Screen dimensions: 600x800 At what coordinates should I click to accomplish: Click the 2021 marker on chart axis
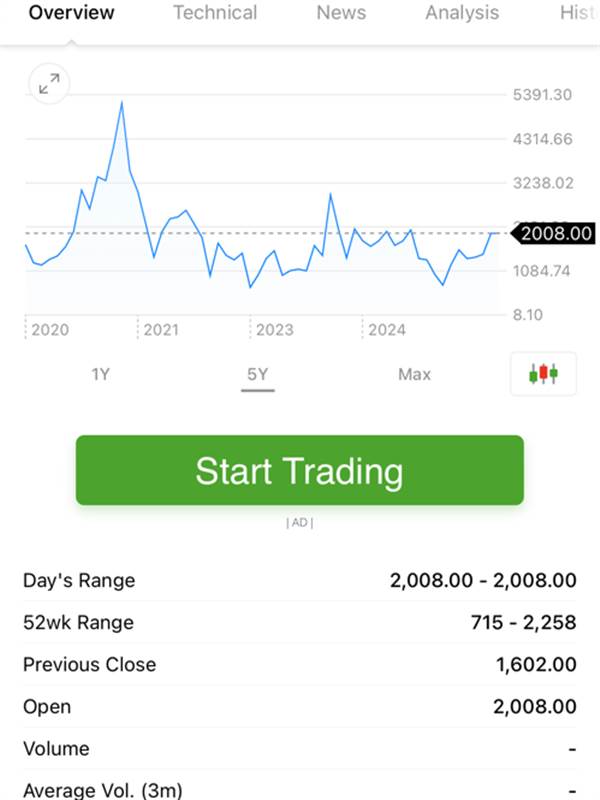[161, 330]
